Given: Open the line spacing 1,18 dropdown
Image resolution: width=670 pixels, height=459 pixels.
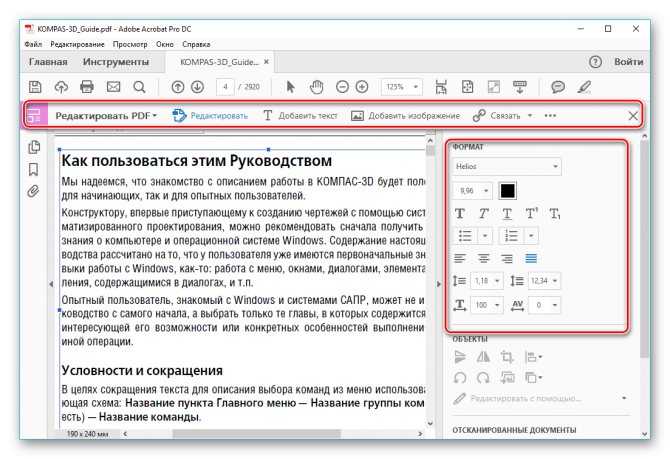Looking at the screenshot, I should 487,281.
